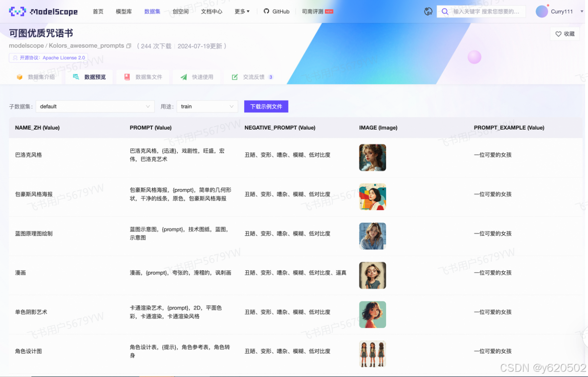Toggle the 收藏 favorite heart button
588x377 pixels.
[565, 34]
